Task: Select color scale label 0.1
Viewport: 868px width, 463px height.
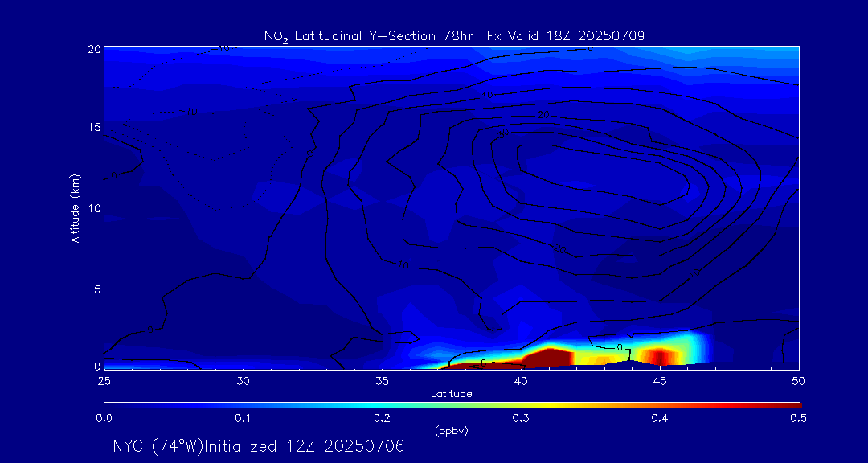Action: [243, 418]
